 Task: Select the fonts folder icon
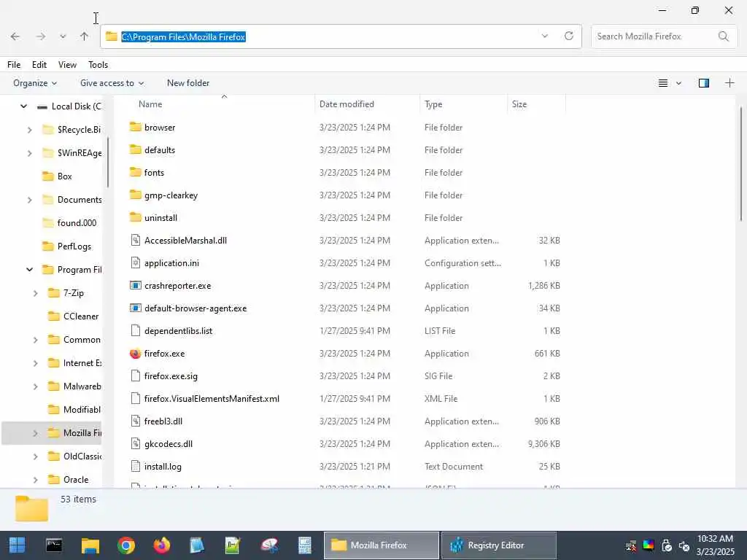coord(135,172)
